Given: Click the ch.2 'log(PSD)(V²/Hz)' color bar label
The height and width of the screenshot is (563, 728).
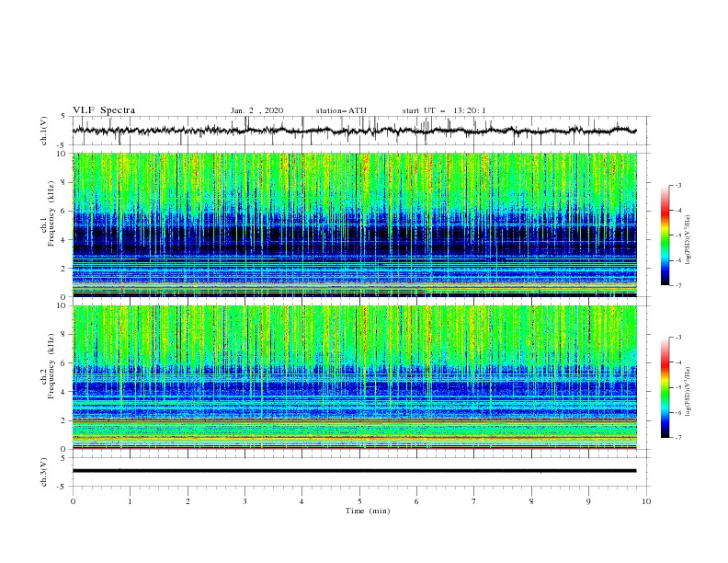Looking at the screenshot, I should coord(688,392).
